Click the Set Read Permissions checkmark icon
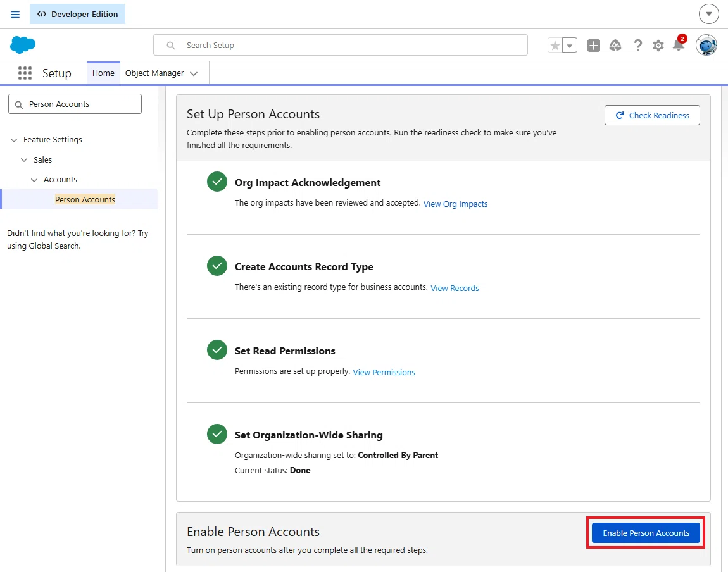Viewport: 728px width, 572px height. (x=217, y=350)
